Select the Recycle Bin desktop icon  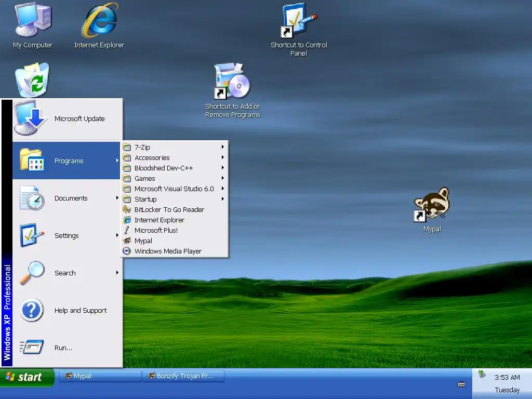click(32, 79)
